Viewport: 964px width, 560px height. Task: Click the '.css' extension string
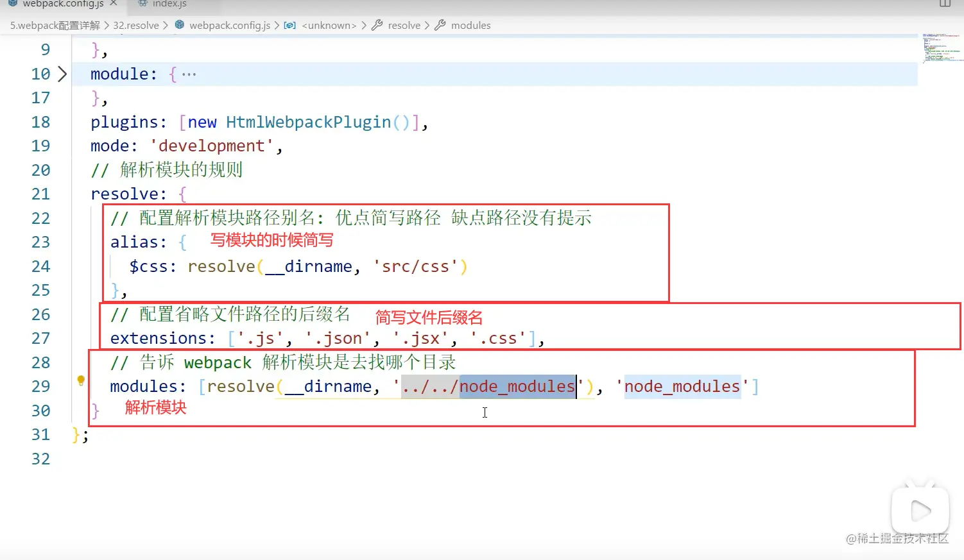tap(499, 339)
